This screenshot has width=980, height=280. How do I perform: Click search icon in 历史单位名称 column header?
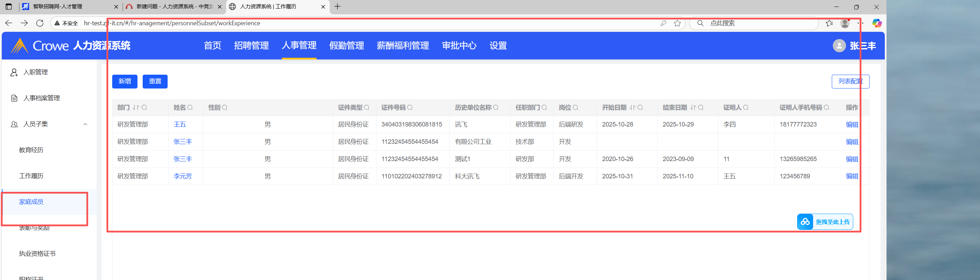[x=496, y=108]
